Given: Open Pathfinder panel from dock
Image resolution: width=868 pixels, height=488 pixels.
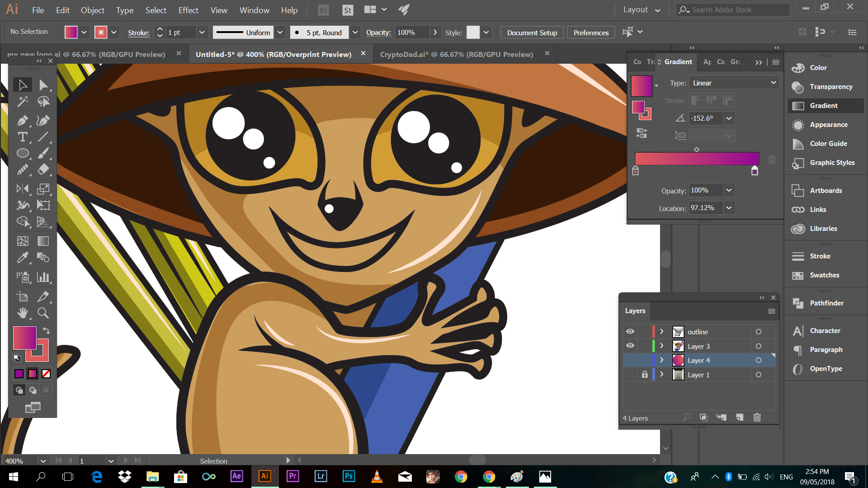Looking at the screenshot, I should 826,303.
